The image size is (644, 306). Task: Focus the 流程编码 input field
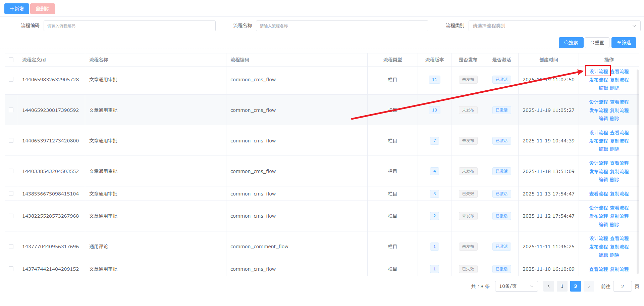[129, 26]
